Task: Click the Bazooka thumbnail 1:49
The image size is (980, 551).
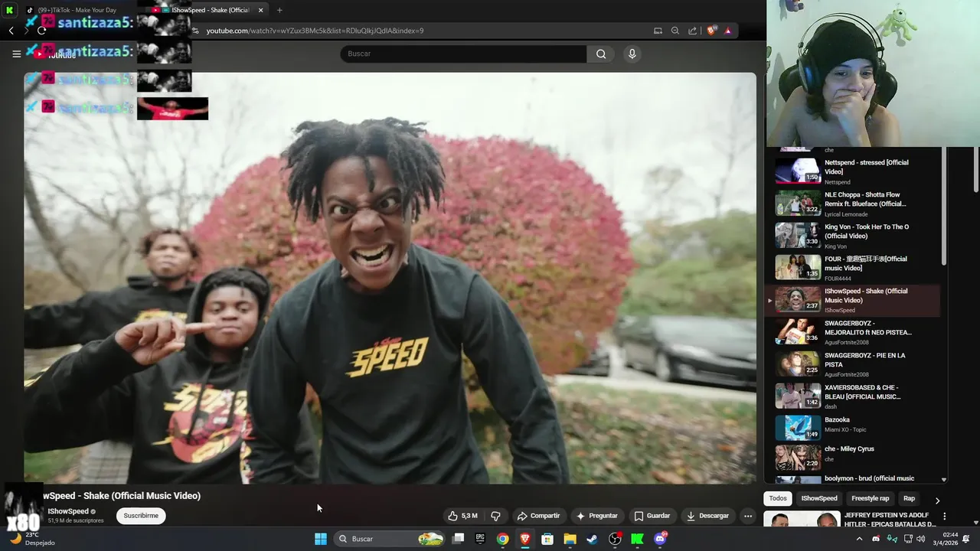Action: pyautogui.click(x=798, y=428)
